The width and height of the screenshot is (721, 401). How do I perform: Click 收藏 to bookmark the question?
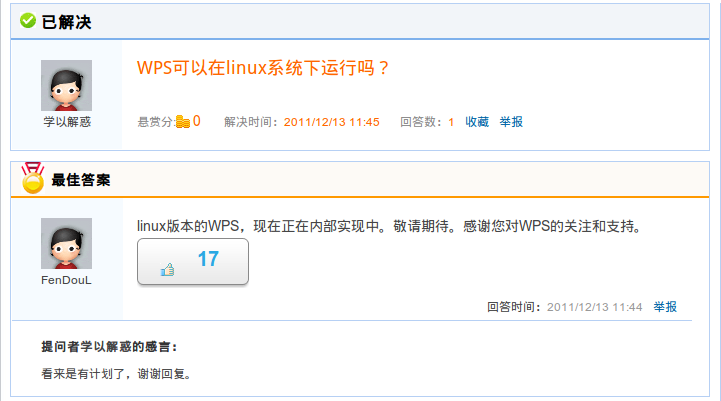477,122
